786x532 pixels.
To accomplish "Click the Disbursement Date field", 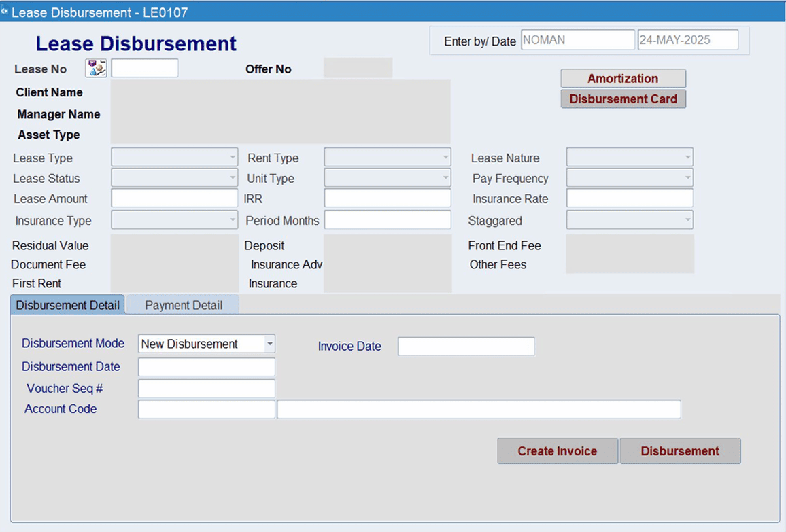I will point(206,367).
